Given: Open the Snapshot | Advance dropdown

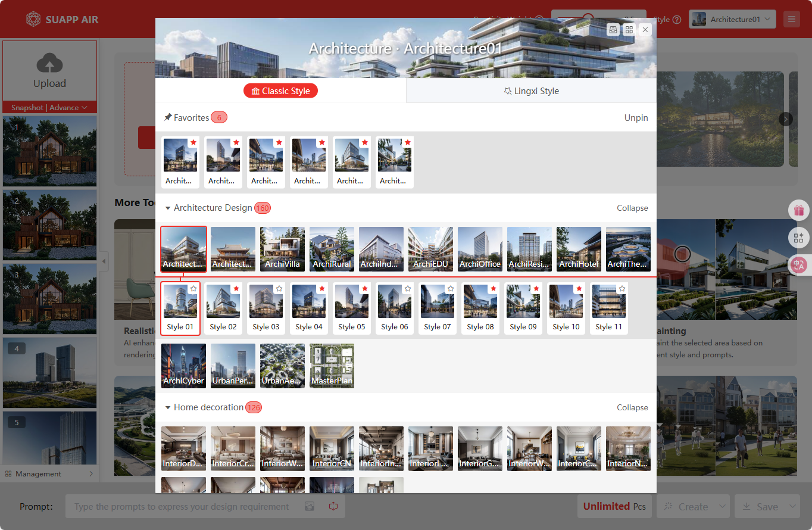Looking at the screenshot, I should [49, 108].
